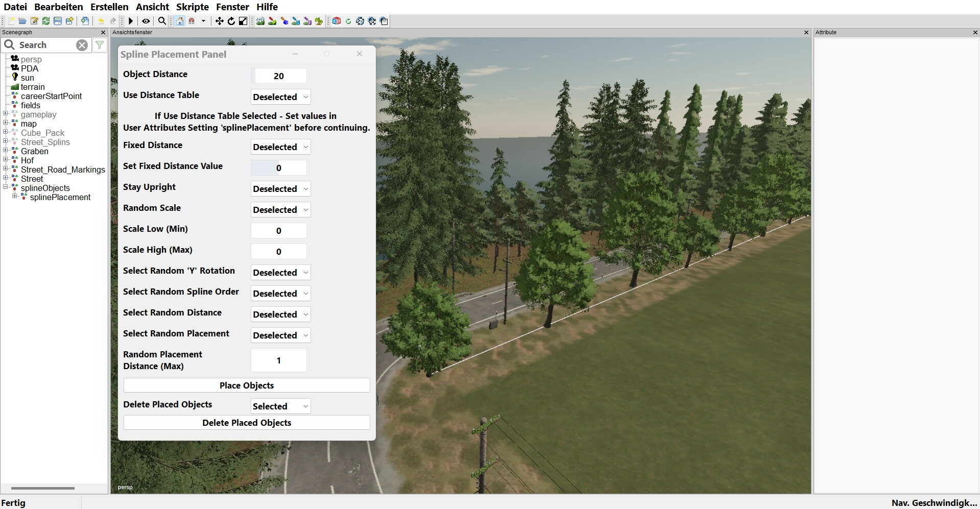This screenshot has height=509, width=980.
Task: Open the Use Distance Table dropdown
Action: click(280, 97)
